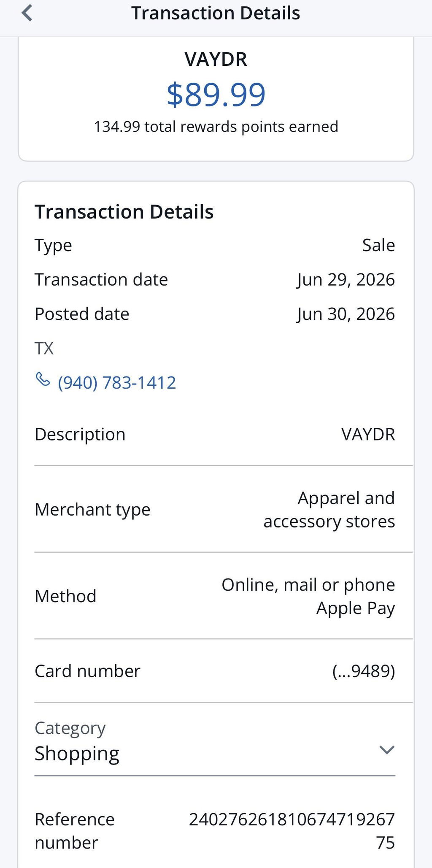Tap the Transaction Details page title
Image resolution: width=432 pixels, height=868 pixels.
216,13
